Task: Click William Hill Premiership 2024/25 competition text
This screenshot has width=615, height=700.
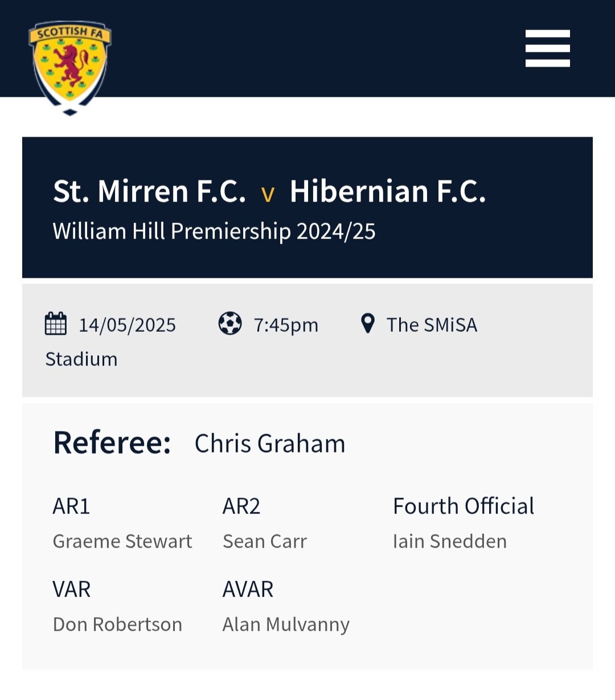Action: click(x=214, y=231)
